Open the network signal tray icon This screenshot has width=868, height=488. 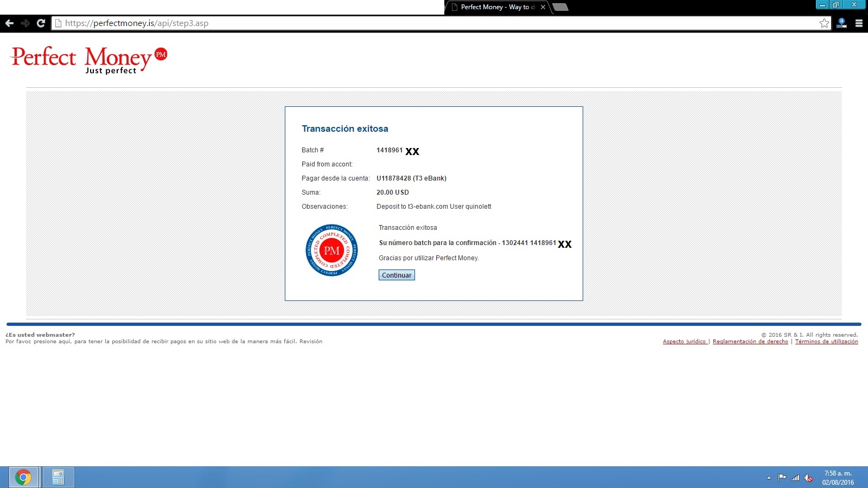[x=795, y=478]
